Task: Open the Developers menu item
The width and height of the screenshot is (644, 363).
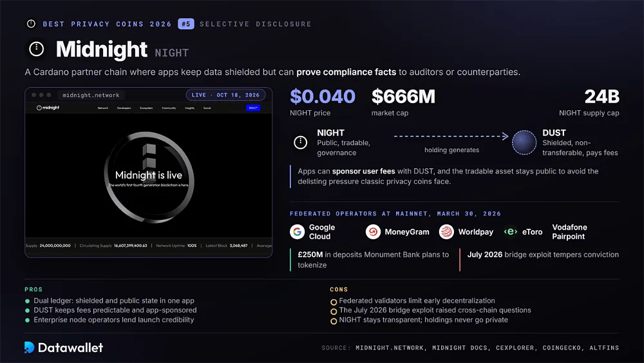Action: 124,108
